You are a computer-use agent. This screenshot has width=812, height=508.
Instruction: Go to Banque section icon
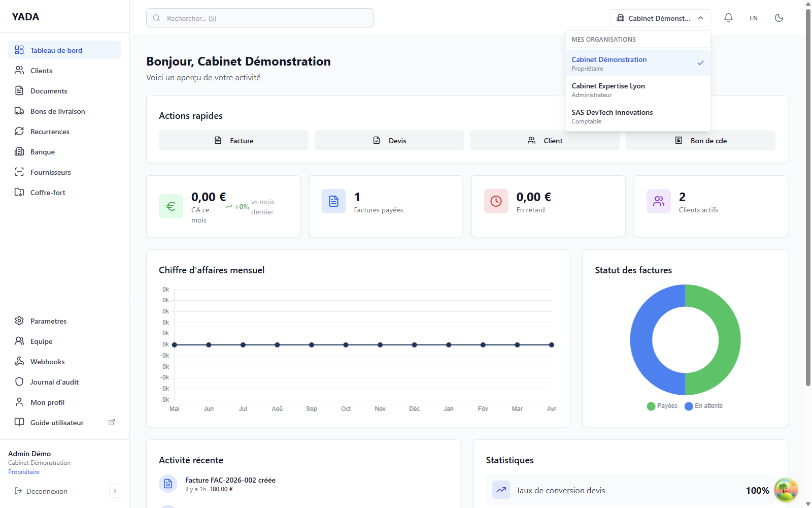point(19,152)
